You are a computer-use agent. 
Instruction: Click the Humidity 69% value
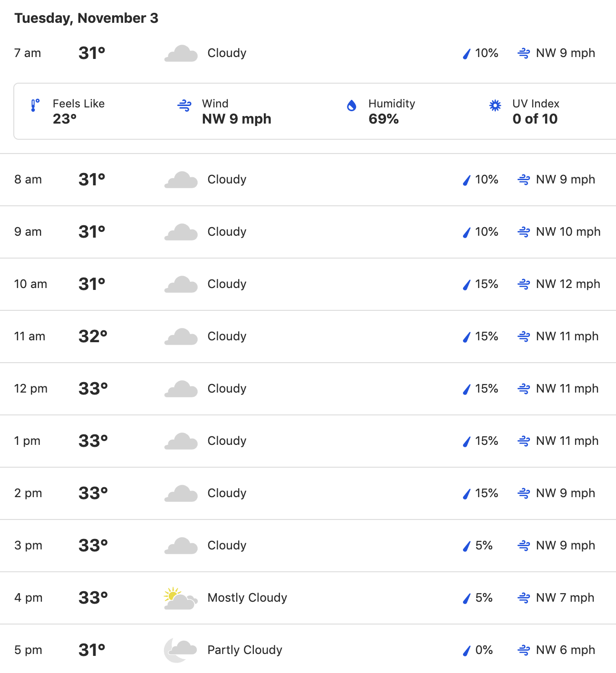coord(384,119)
